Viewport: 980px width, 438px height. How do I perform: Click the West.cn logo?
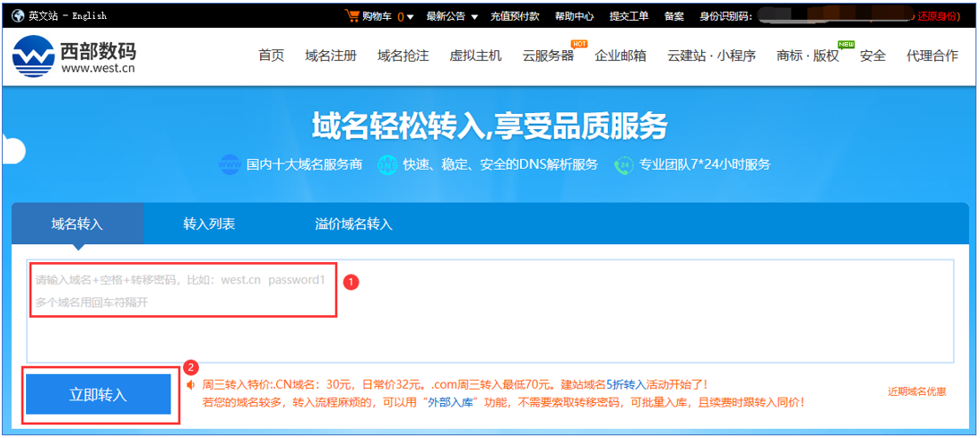pos(74,56)
